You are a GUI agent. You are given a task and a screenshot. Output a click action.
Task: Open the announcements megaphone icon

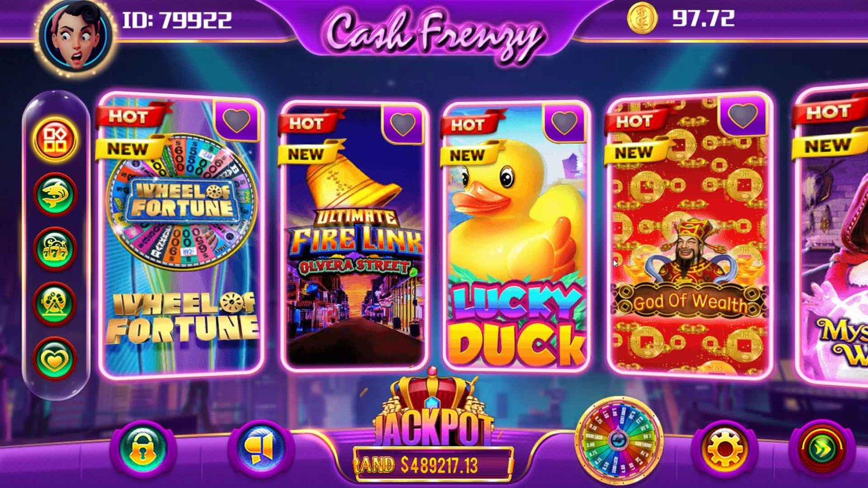point(261,450)
